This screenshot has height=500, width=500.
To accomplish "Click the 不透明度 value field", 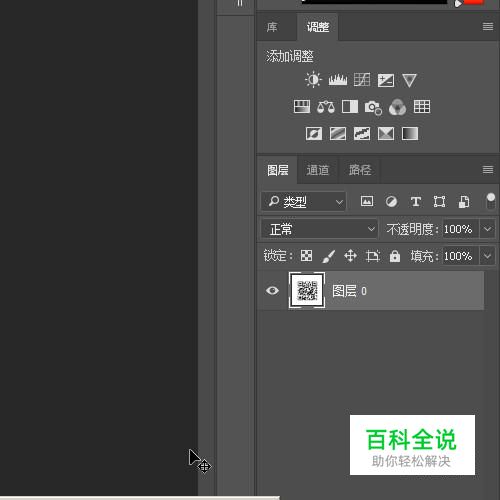I will point(461,229).
